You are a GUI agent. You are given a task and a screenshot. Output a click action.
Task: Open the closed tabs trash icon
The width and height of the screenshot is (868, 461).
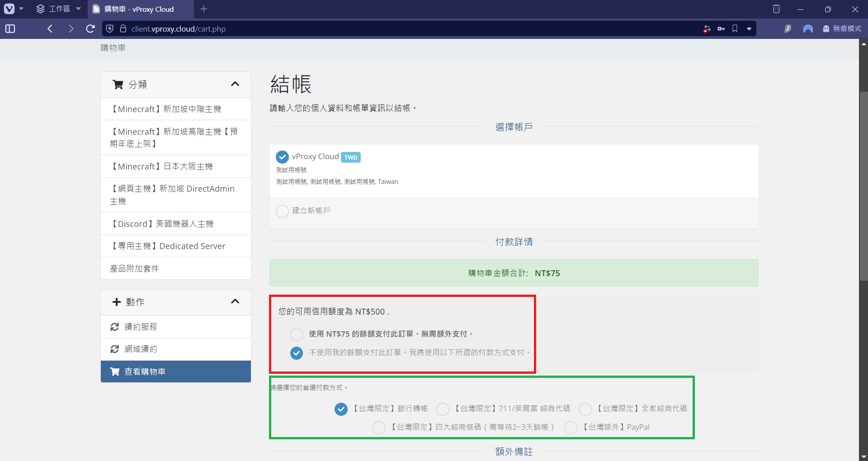click(776, 9)
